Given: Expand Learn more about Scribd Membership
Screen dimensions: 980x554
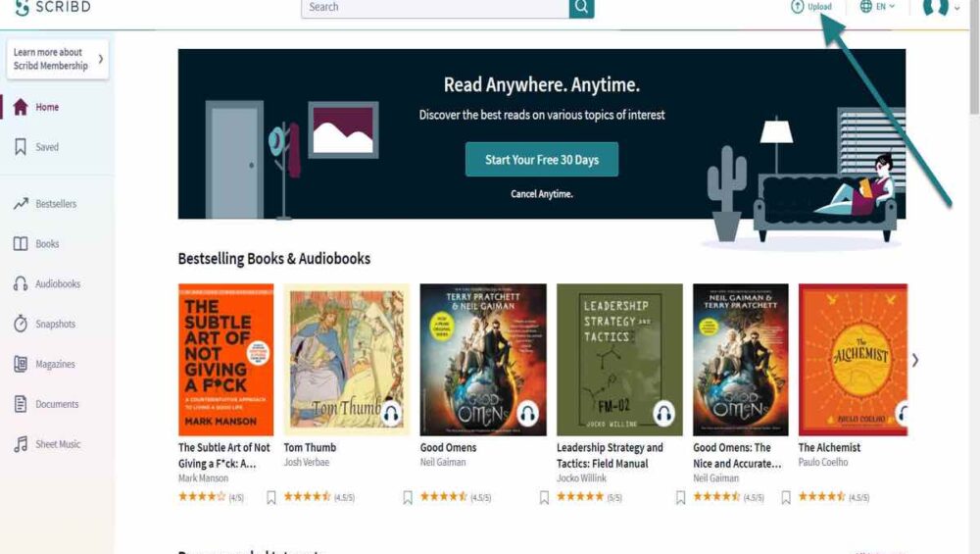Looking at the screenshot, I should pos(58,59).
